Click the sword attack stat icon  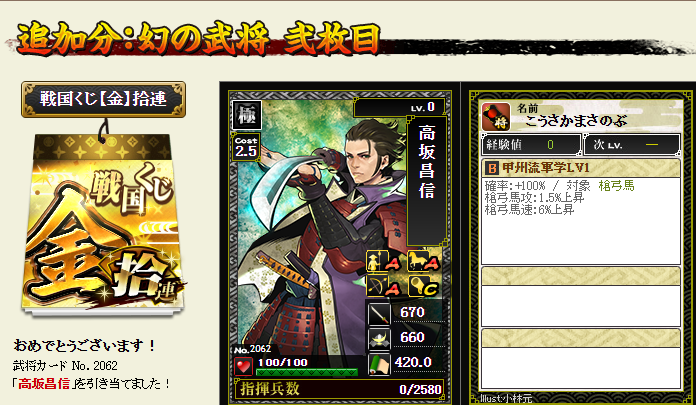click(x=379, y=314)
